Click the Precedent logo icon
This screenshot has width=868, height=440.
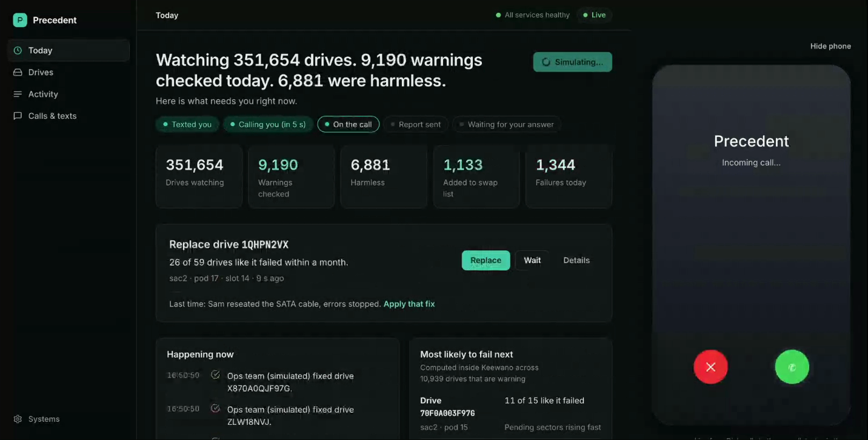(20, 20)
